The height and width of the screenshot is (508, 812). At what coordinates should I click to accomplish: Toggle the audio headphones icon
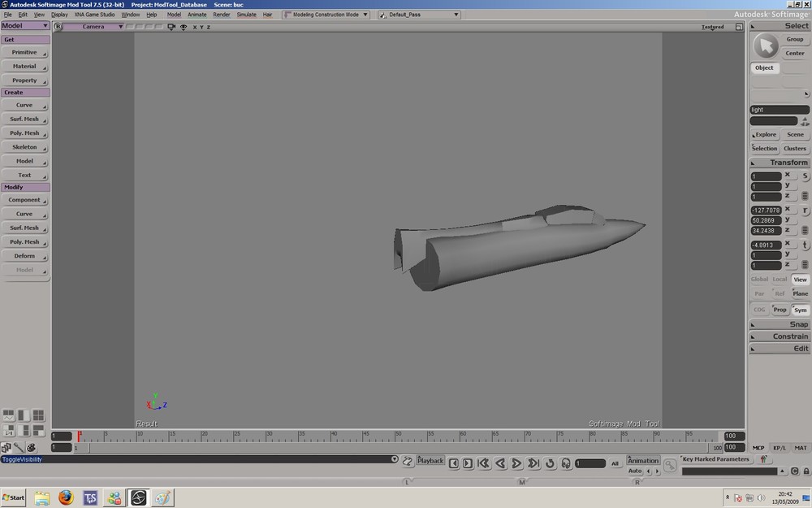(566, 463)
